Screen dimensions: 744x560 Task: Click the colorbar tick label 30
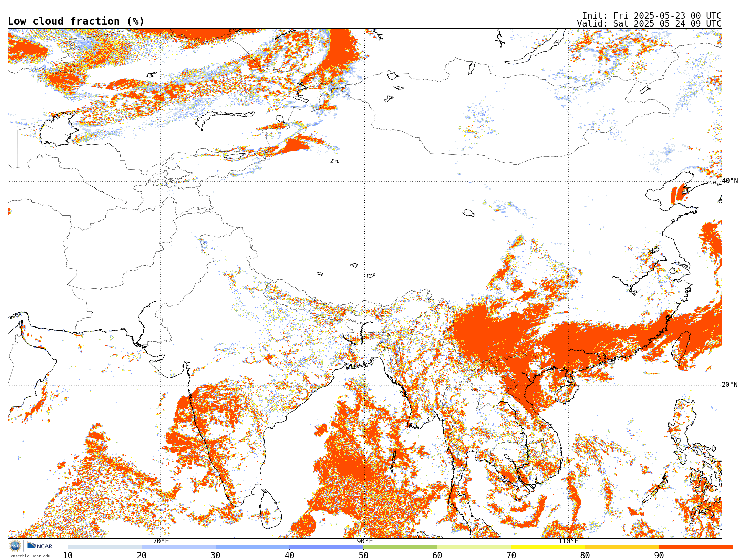216,556
